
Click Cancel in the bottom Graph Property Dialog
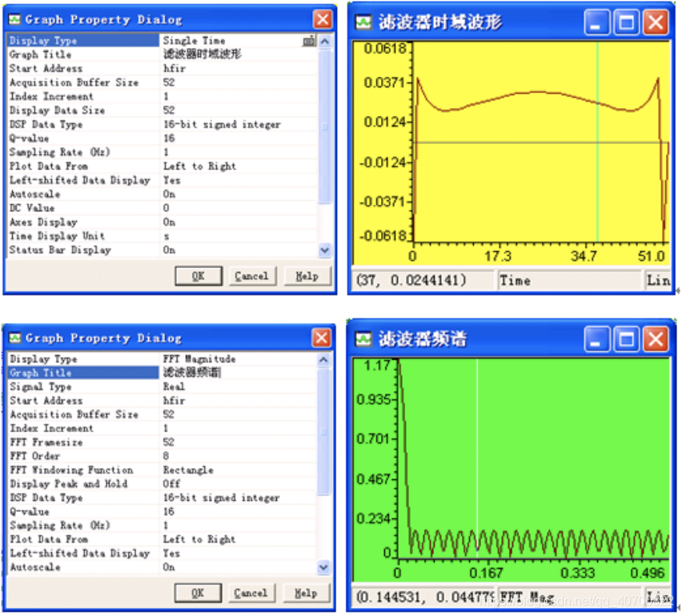251,593
